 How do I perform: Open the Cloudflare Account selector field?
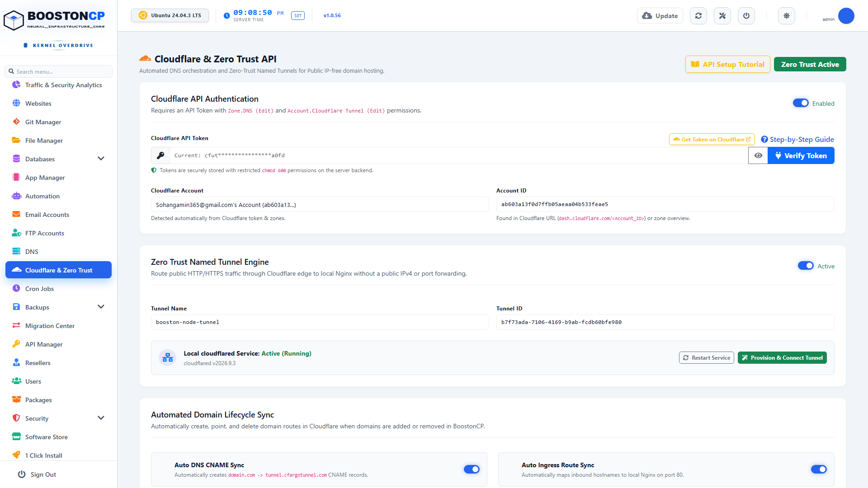[x=320, y=205]
